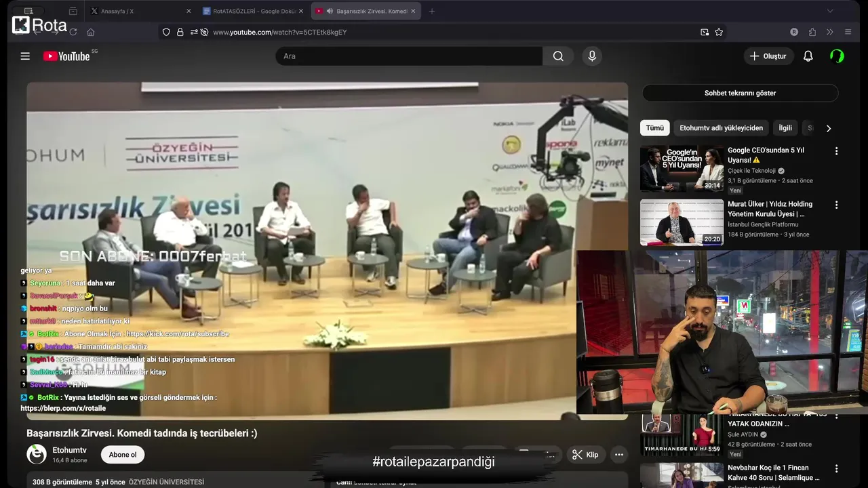Close the RotATASÖZLERİ Google Docs tab

coord(301,11)
